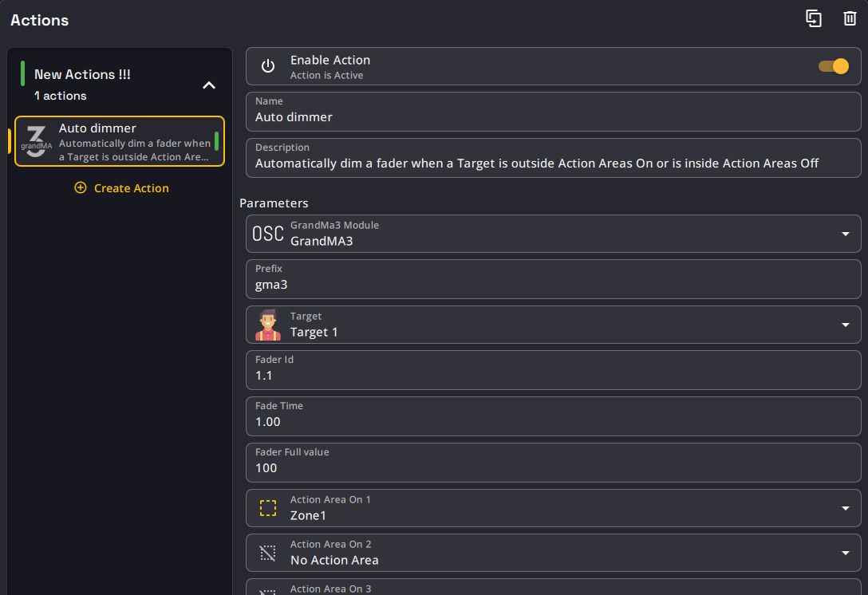The image size is (868, 595).
Task: Open the Target dropdown arrow
Action: tap(845, 325)
